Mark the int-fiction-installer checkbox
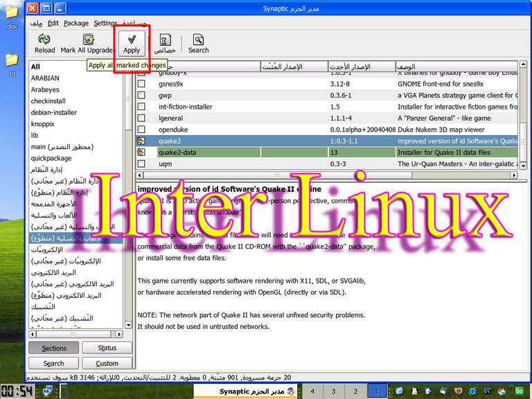This screenshot has width=532, height=399. coord(141,107)
